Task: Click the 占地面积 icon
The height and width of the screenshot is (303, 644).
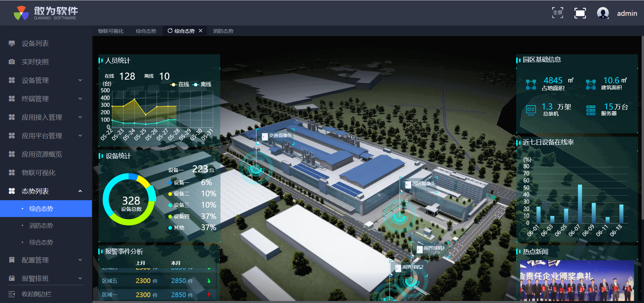Action: (x=531, y=85)
